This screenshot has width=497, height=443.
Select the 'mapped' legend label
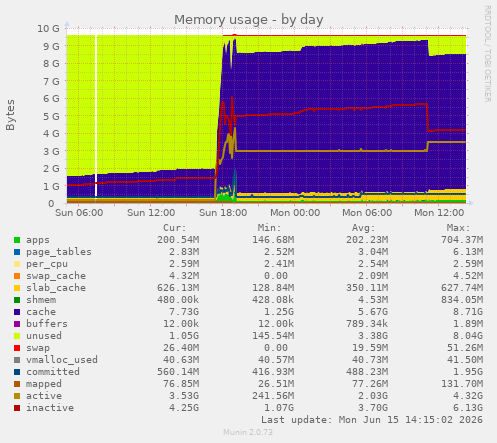pyautogui.click(x=44, y=384)
